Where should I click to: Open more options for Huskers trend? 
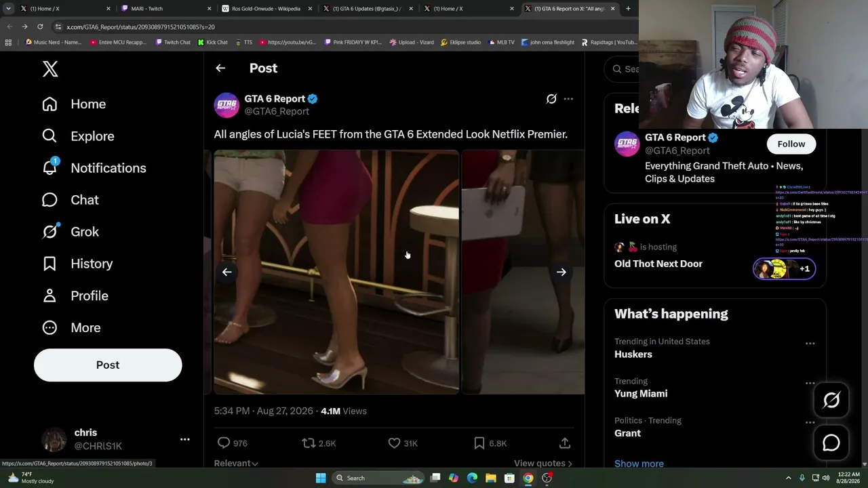[x=810, y=344]
